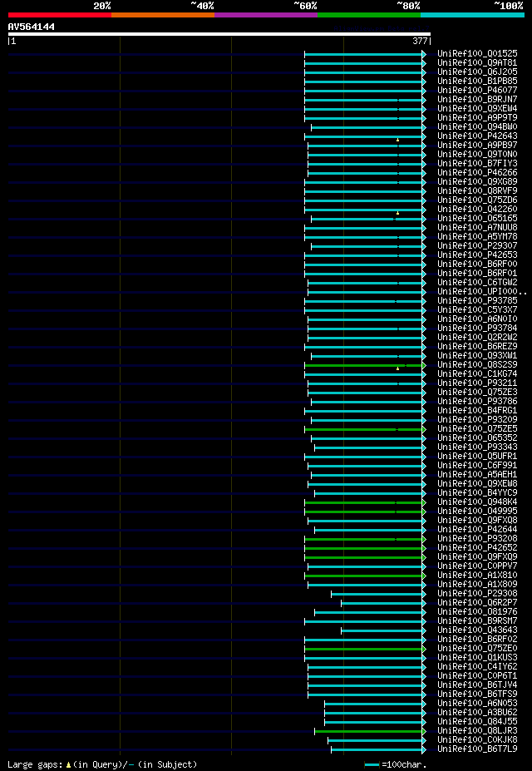Select hit label UniRef100_Q6J205

pyautogui.click(x=477, y=72)
